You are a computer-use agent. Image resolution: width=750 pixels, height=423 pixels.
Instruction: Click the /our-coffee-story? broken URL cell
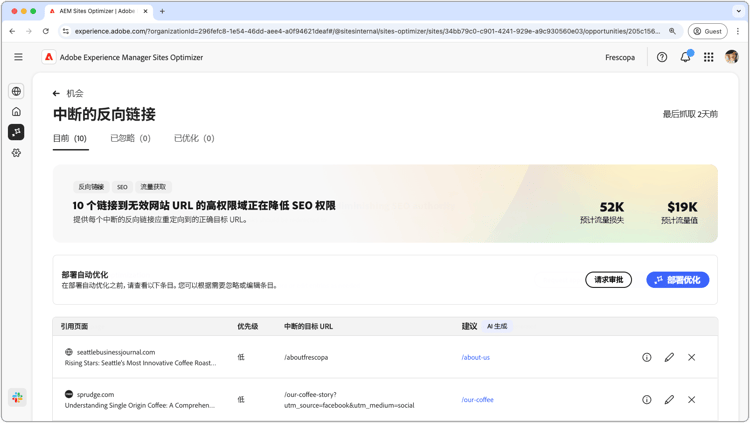349,400
